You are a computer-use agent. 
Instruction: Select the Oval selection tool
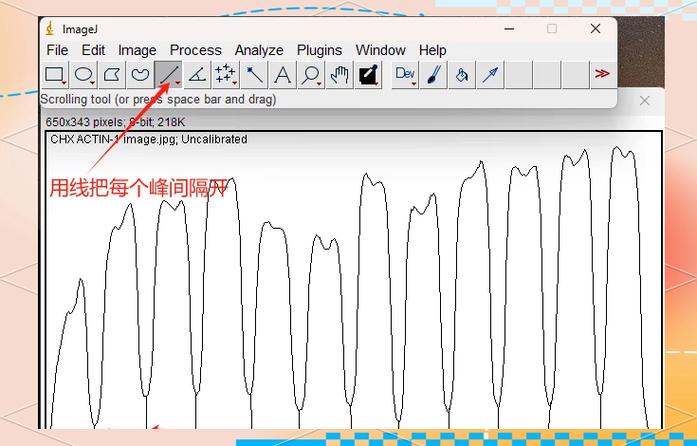click(x=84, y=75)
